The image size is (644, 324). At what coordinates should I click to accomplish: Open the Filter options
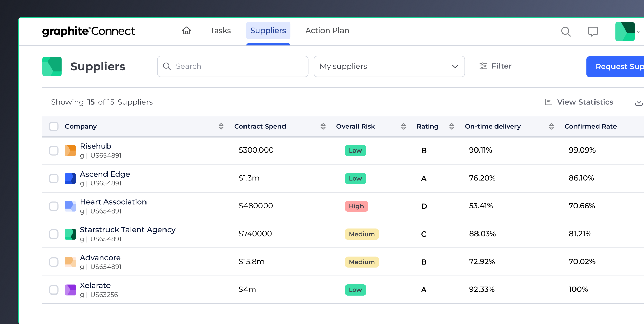(x=495, y=66)
